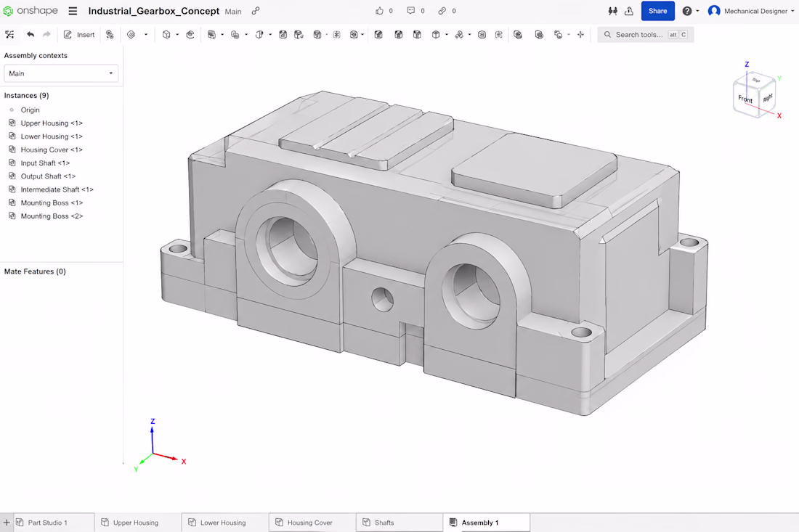Click the redo arrow icon

click(x=46, y=35)
